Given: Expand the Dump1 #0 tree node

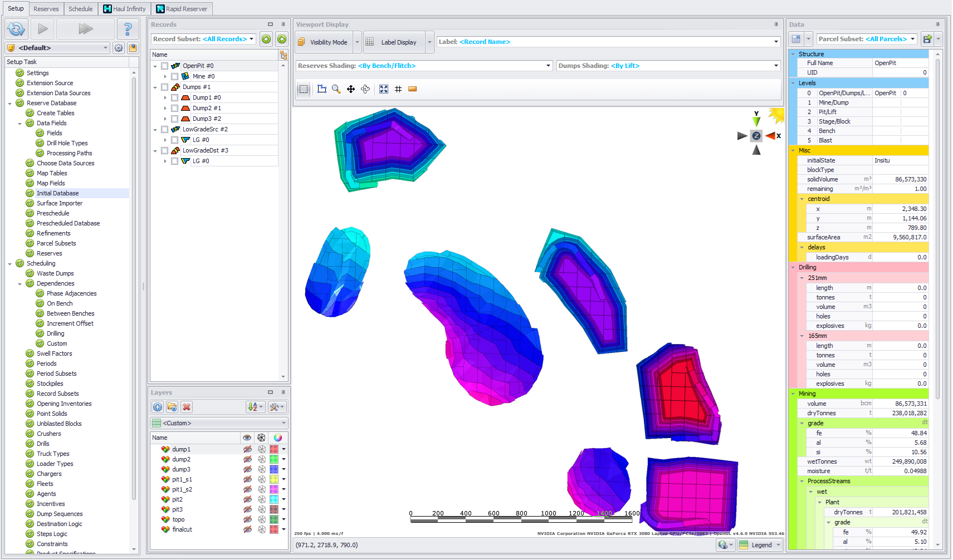Looking at the screenshot, I should [x=165, y=98].
